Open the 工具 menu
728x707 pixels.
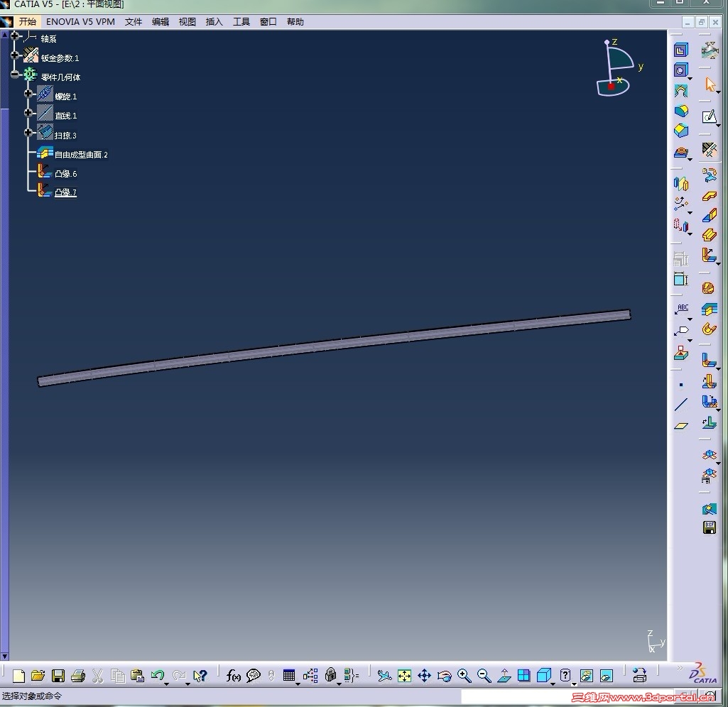(x=241, y=22)
